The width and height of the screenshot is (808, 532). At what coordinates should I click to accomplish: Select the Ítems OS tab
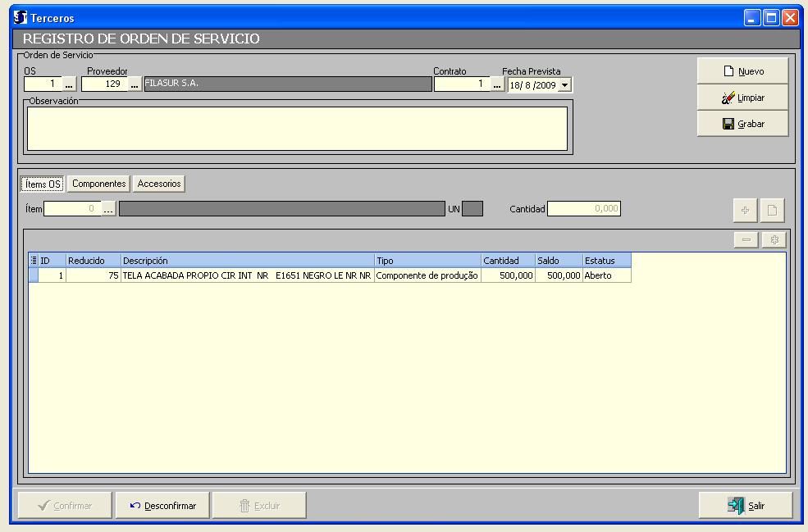click(43, 184)
